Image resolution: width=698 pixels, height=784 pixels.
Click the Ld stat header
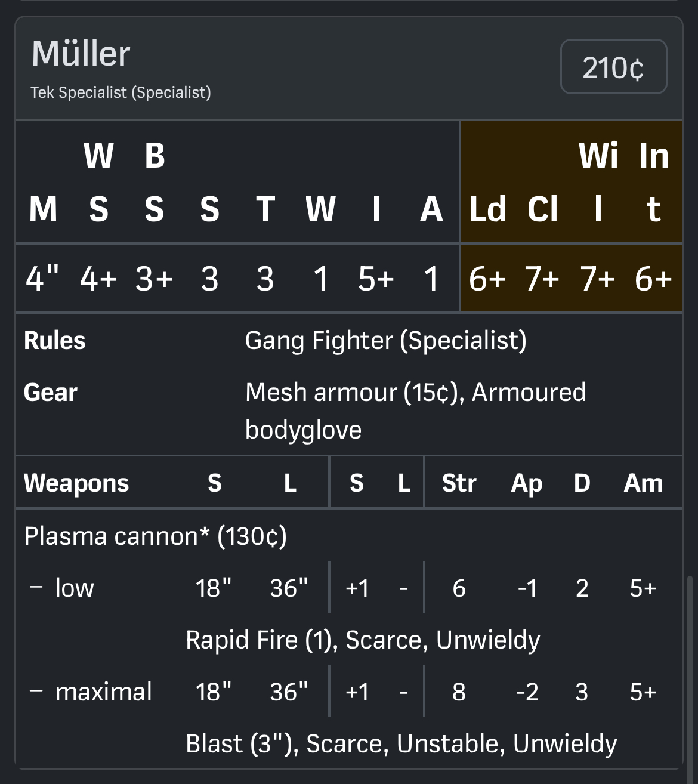(487, 209)
